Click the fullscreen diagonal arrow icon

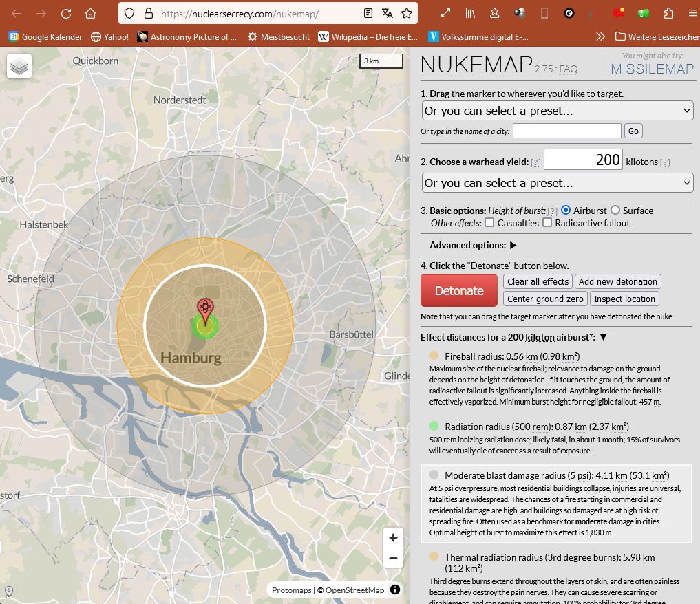coord(445,13)
